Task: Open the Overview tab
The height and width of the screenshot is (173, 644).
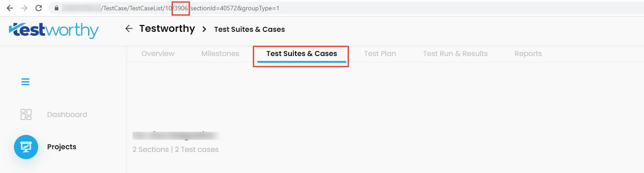Action: [158, 54]
